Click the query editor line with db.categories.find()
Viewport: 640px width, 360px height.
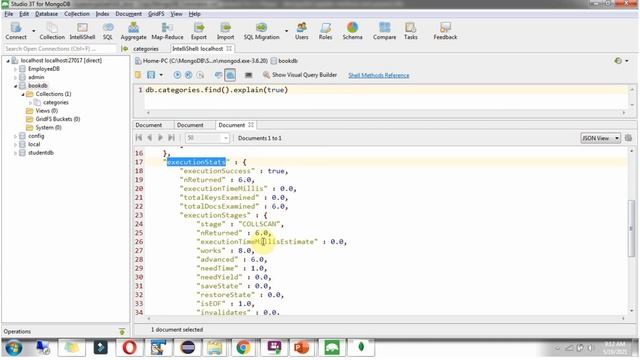[x=216, y=90]
